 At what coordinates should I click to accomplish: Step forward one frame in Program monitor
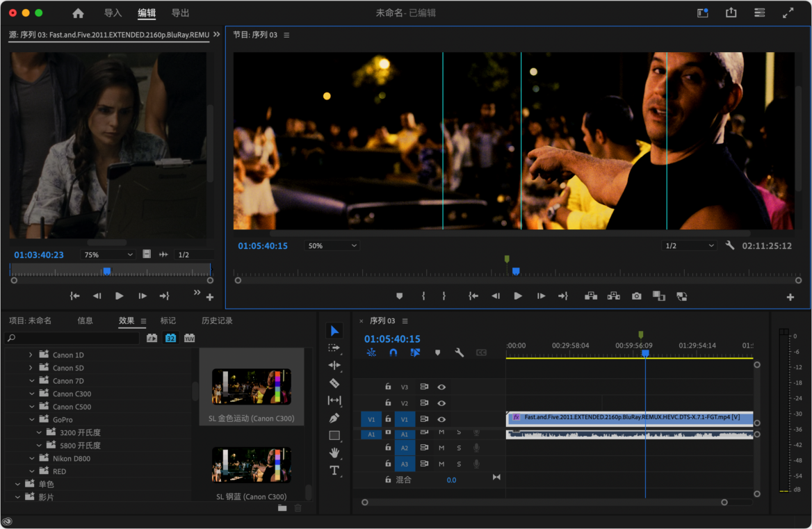coord(541,296)
